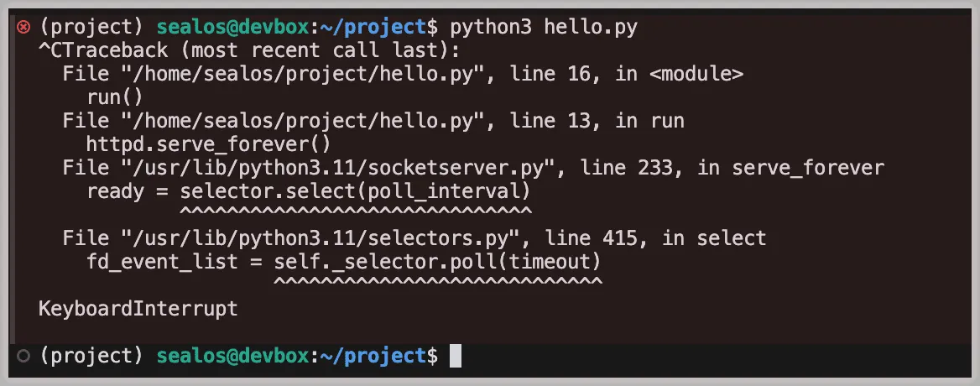Screen dimensions: 980x386
Task: Click the 'self._selector.poll(timeout)' expression
Action: 438,262
